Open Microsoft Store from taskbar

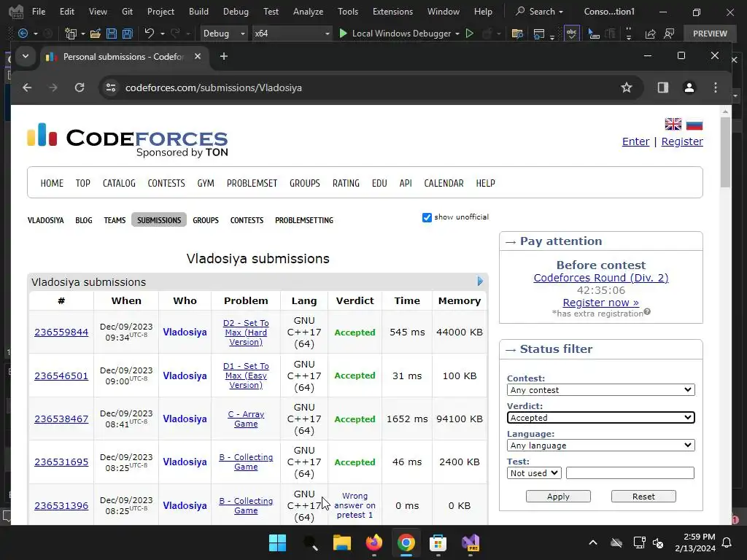[438, 542]
